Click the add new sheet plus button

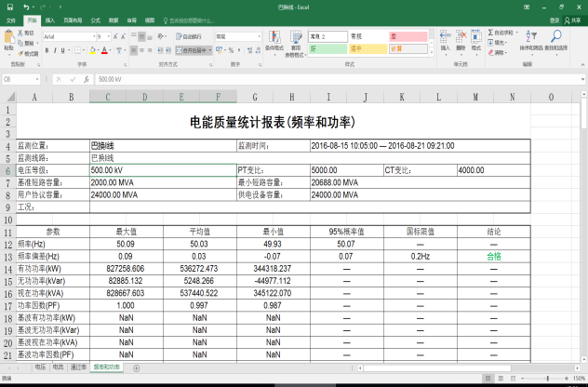[137, 368]
